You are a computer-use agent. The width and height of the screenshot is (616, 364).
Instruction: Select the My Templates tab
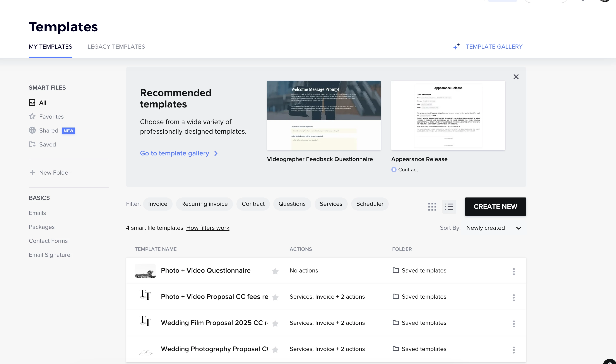50,47
